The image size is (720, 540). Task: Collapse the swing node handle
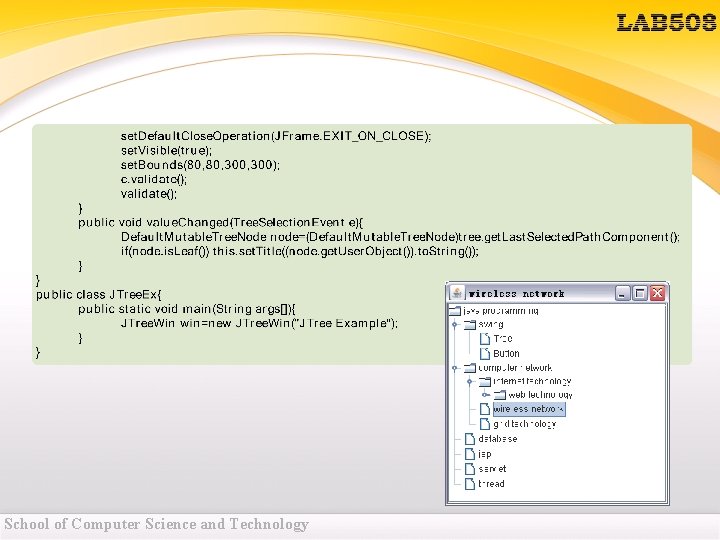click(455, 325)
